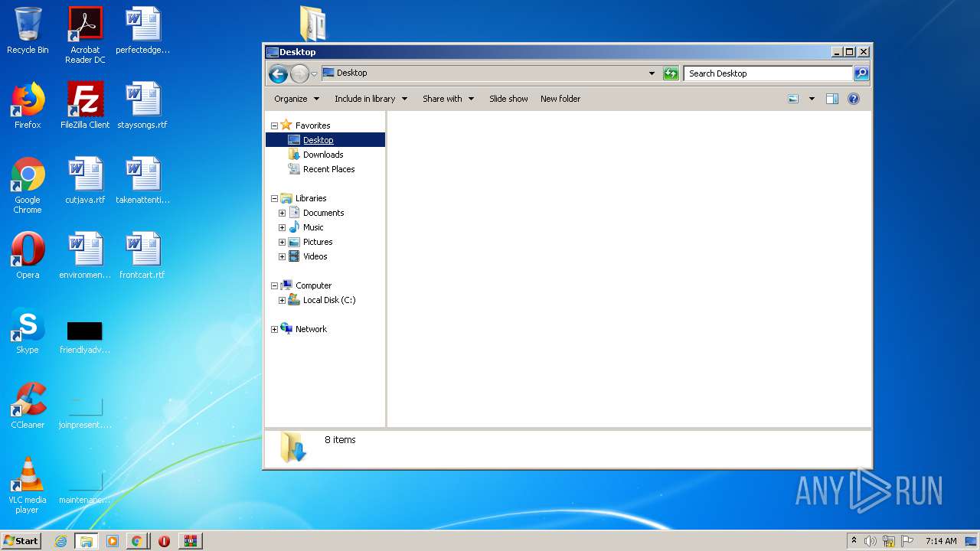Click the Explorer Back arrow button
The height and width of the screenshot is (551, 980).
[x=279, y=73]
